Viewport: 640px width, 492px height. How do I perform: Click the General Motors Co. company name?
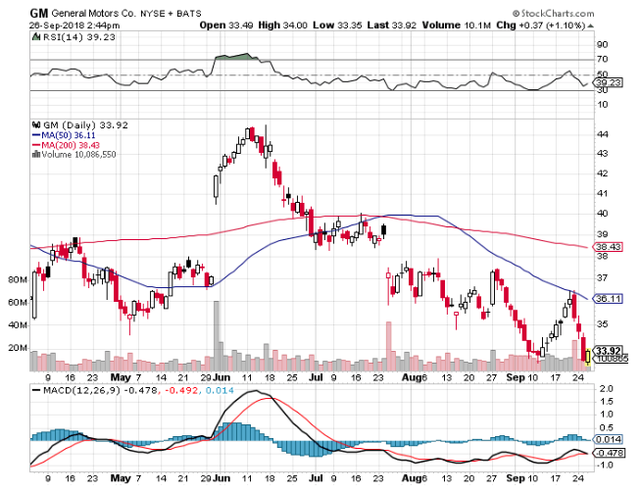tap(93, 13)
